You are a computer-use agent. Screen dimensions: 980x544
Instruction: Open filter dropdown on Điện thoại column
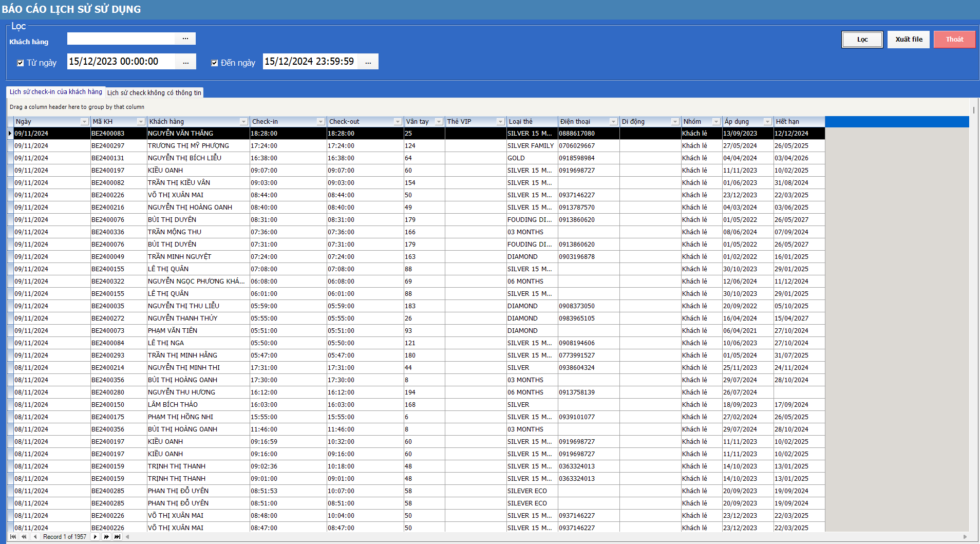[x=613, y=122]
